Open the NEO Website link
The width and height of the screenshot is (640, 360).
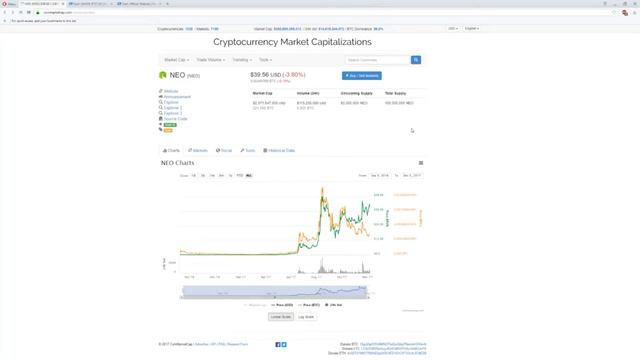click(171, 91)
